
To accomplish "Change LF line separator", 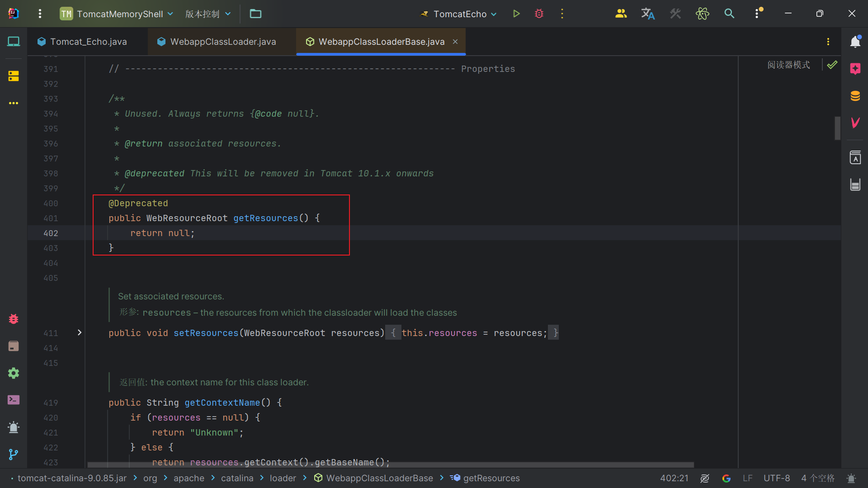I will (747, 478).
